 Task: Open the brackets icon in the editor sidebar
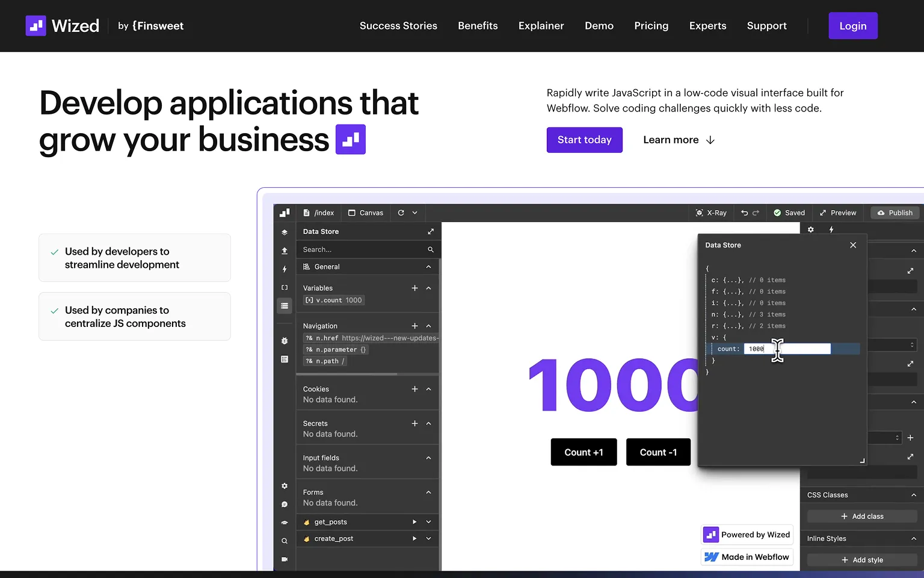pos(285,287)
